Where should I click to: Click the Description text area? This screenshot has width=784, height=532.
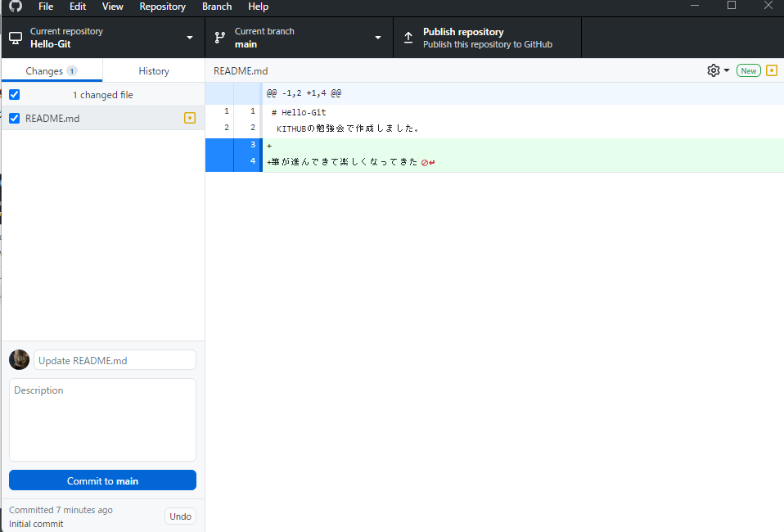coord(101,419)
